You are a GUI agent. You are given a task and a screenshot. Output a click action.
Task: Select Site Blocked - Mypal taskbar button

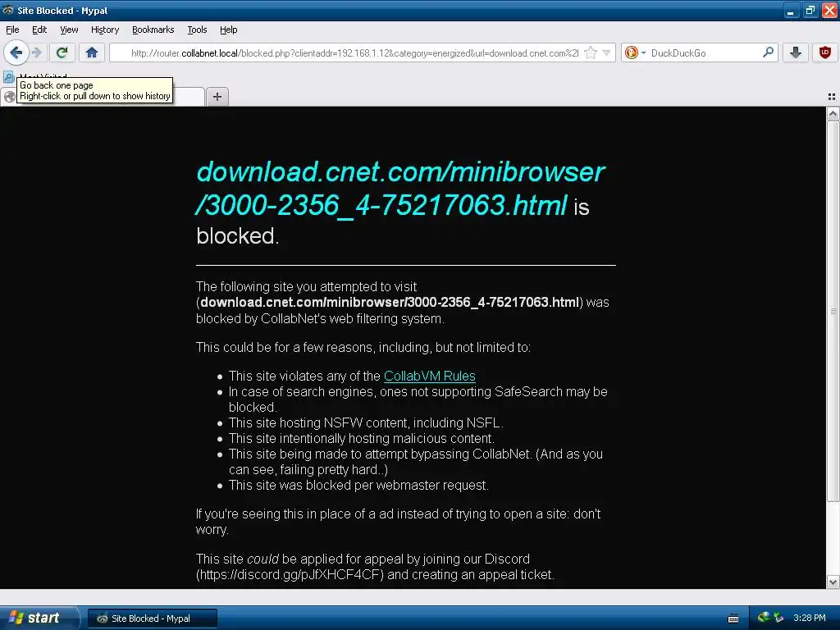[152, 619]
